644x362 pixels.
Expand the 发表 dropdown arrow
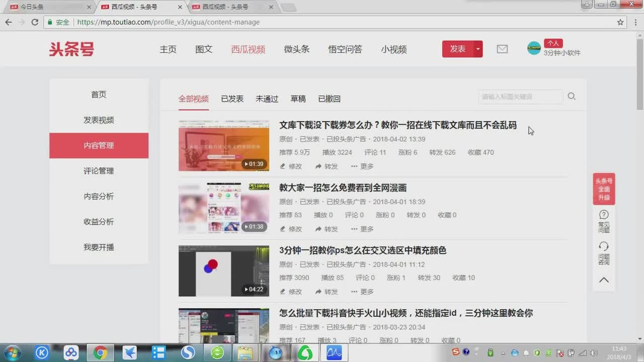click(478, 49)
